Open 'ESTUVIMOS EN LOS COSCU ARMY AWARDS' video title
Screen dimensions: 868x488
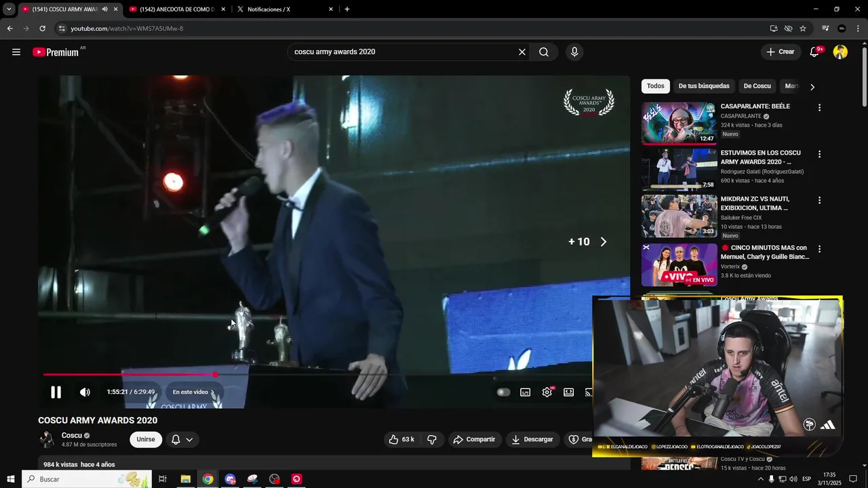point(760,157)
